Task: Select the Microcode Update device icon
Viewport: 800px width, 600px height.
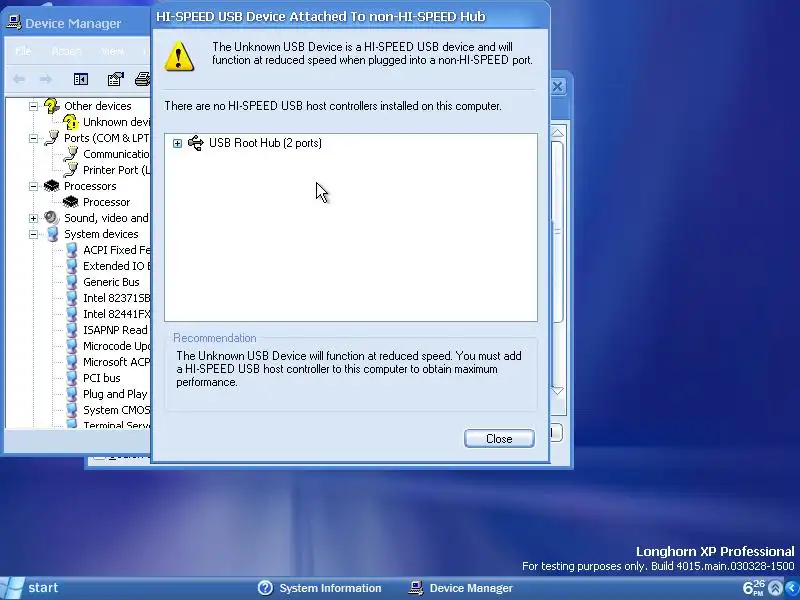Action: click(x=72, y=346)
